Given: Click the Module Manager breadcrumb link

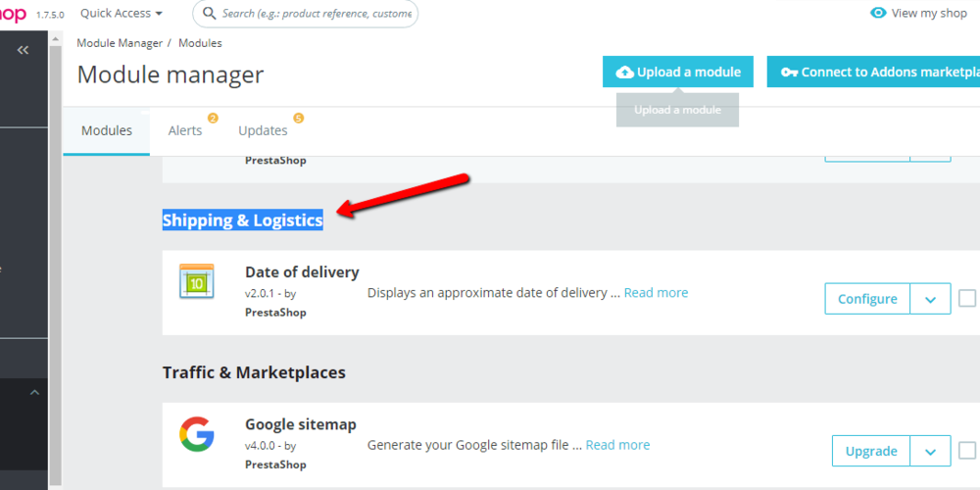Looking at the screenshot, I should [x=119, y=43].
